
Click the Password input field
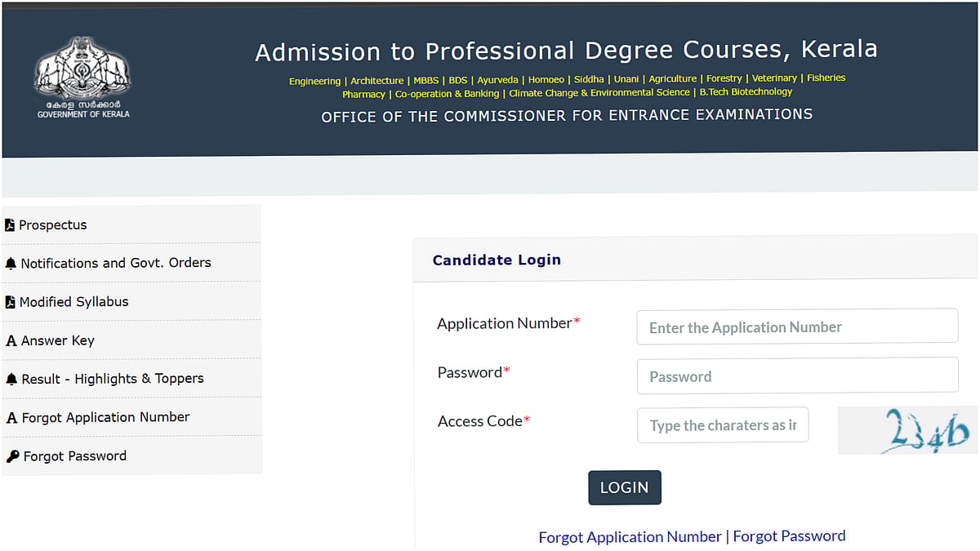[x=796, y=375]
